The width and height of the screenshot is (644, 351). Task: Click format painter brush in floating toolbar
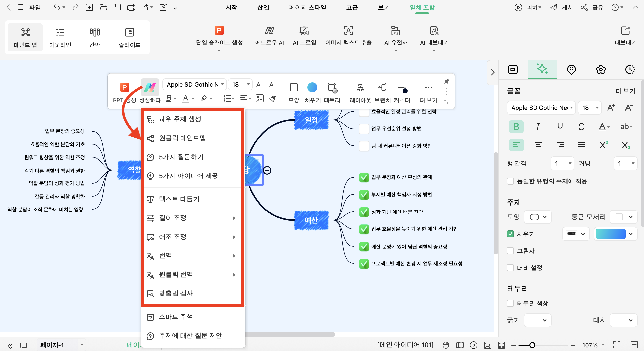(273, 99)
